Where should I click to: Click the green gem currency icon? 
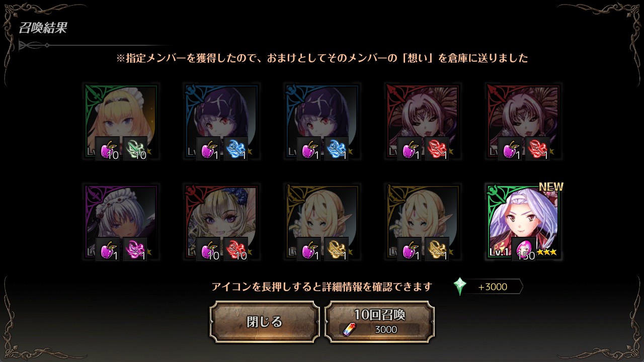pyautogui.click(x=460, y=287)
